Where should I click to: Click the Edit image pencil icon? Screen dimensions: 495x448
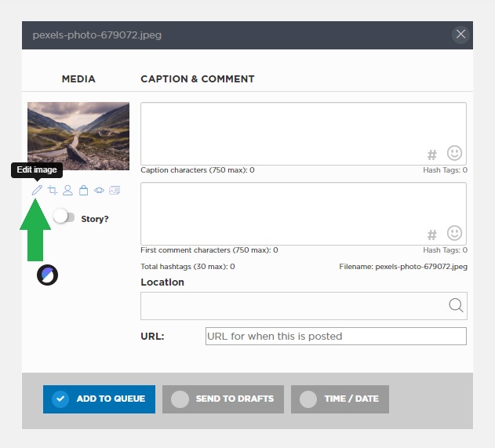37,190
